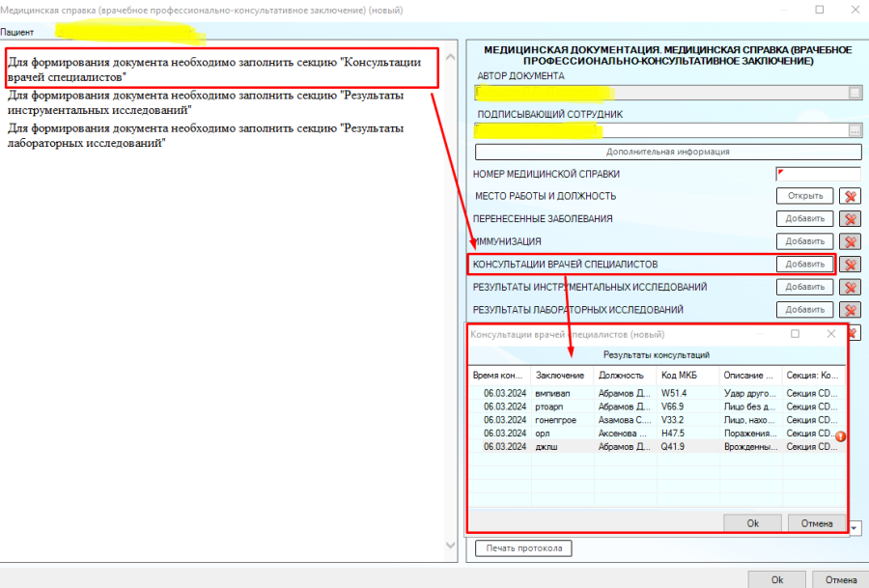
Task: Sort by Секция: Ко... column header
Action: coord(814,376)
